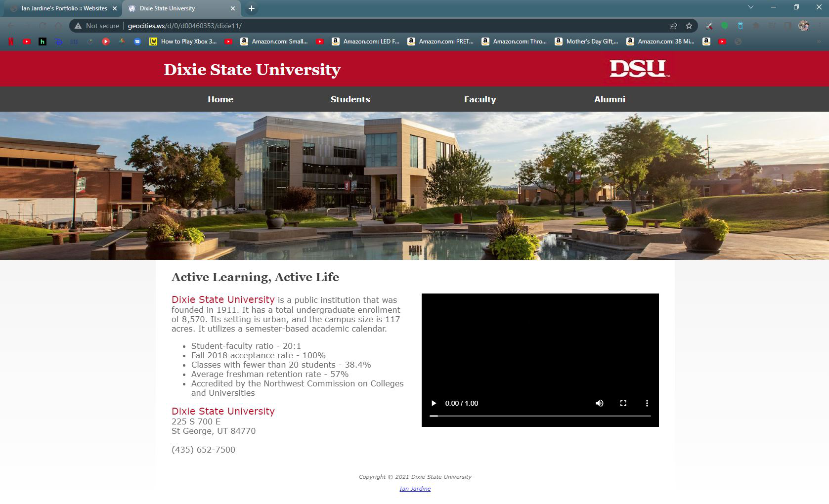Click the 'St George, UT 84770' line
The width and height of the screenshot is (829, 504).
click(x=214, y=431)
